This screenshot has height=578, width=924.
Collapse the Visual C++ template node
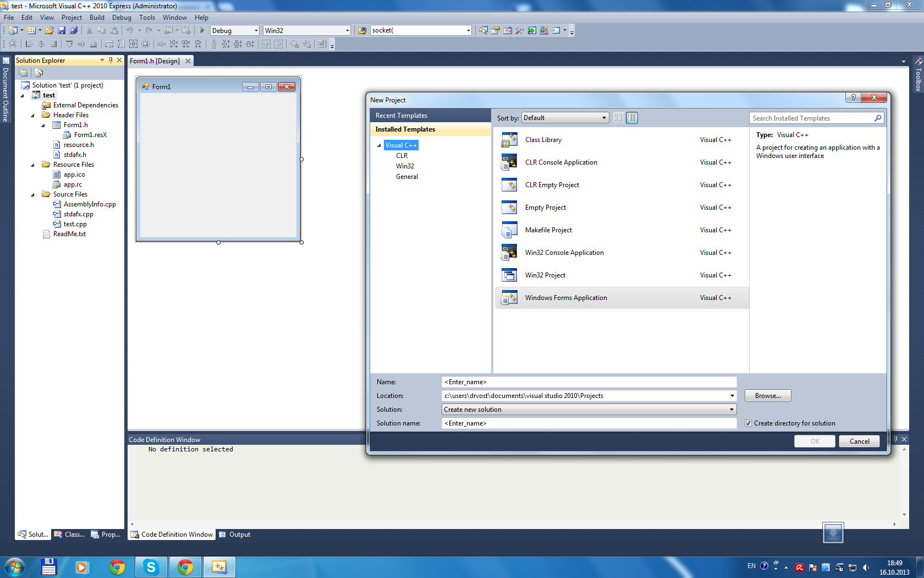click(x=379, y=145)
